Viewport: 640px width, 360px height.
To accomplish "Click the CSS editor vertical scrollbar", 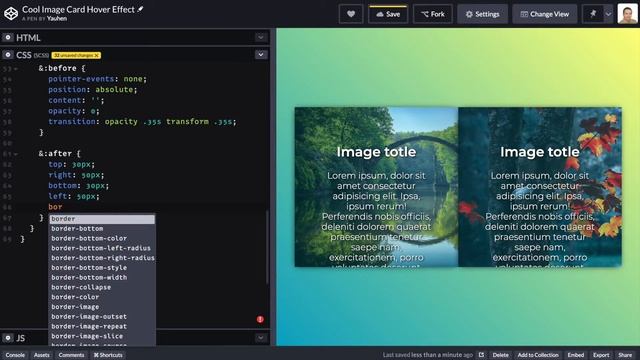I will tap(267, 247).
